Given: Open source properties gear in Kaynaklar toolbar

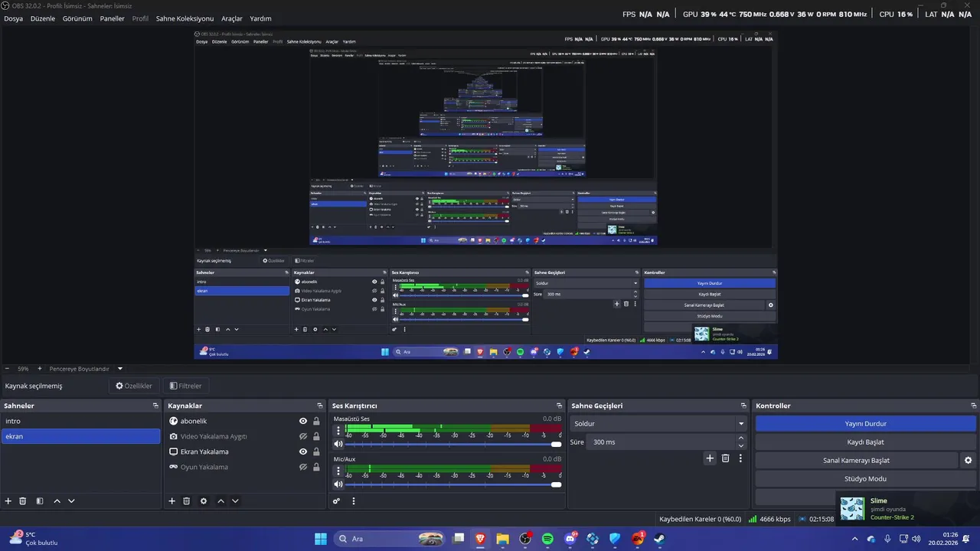Looking at the screenshot, I should (x=204, y=501).
